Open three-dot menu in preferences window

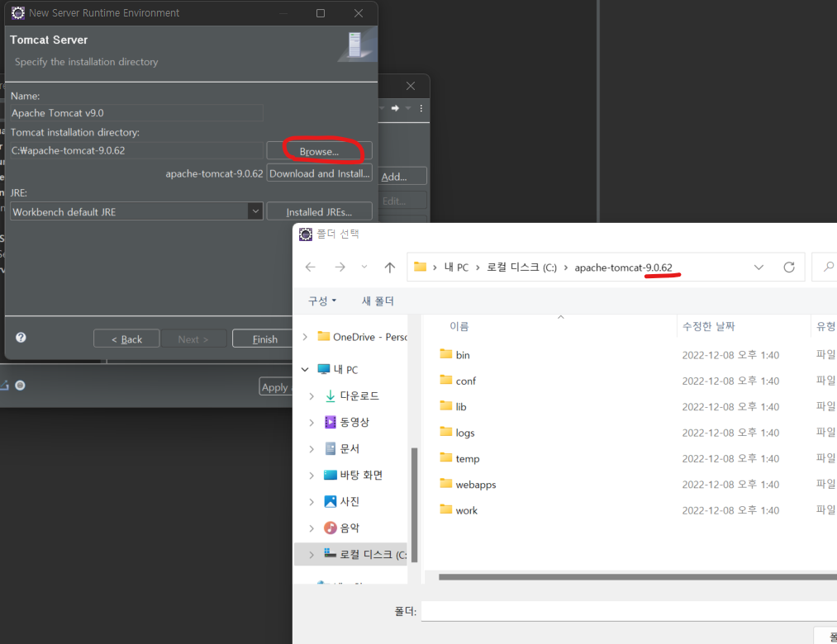(421, 108)
